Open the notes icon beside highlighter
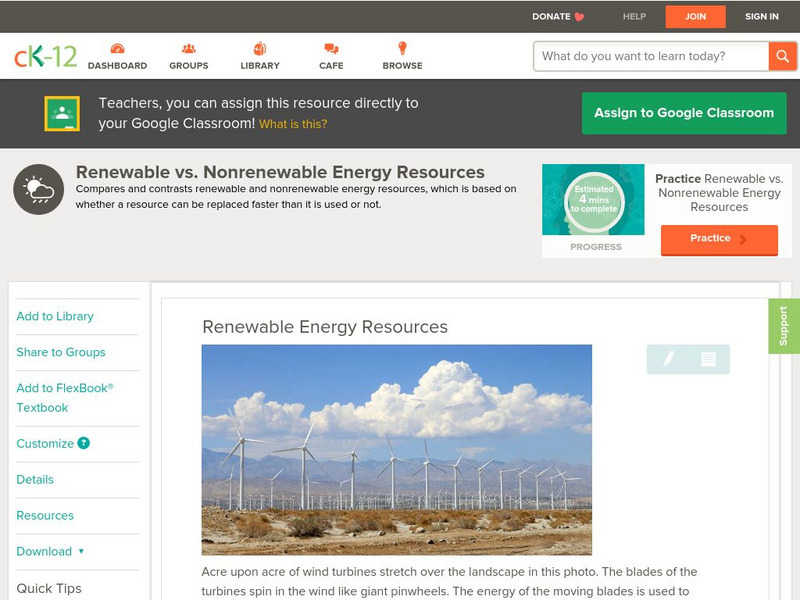800x600 pixels. pyautogui.click(x=708, y=359)
